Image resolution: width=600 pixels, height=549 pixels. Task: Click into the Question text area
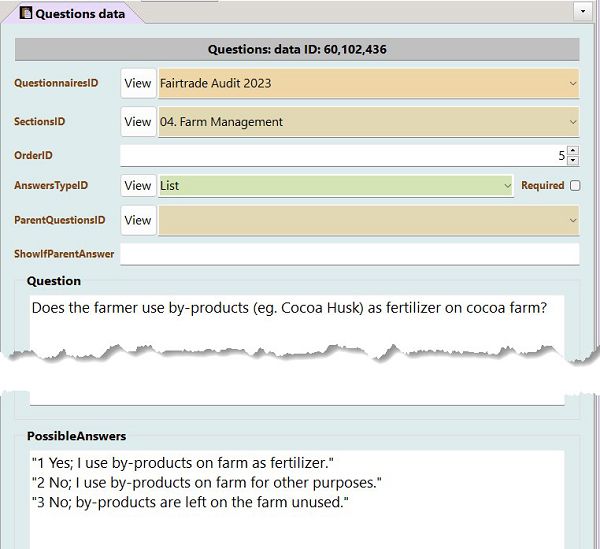click(x=297, y=323)
